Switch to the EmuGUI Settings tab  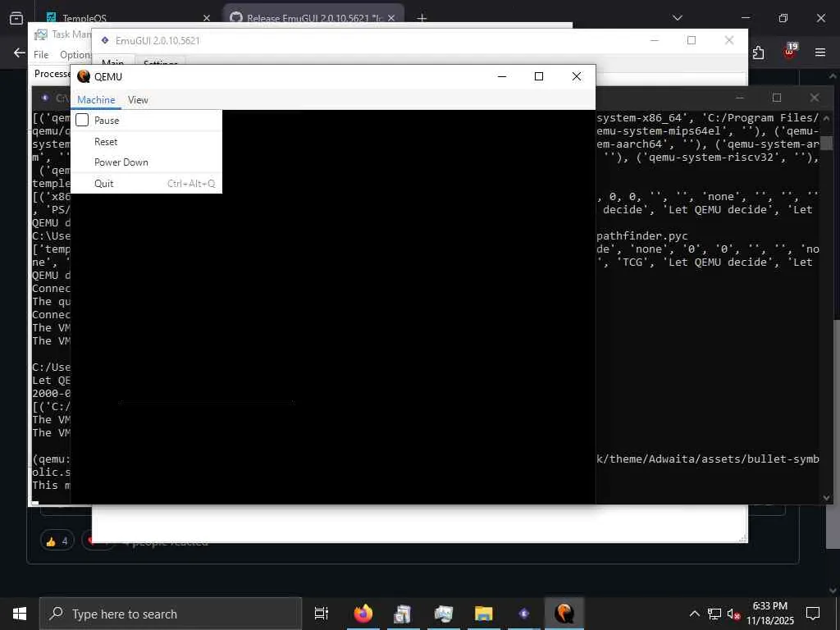tap(160, 62)
